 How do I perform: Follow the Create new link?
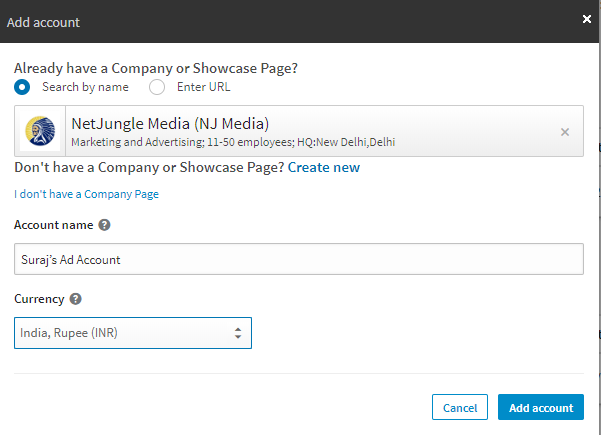pos(324,167)
